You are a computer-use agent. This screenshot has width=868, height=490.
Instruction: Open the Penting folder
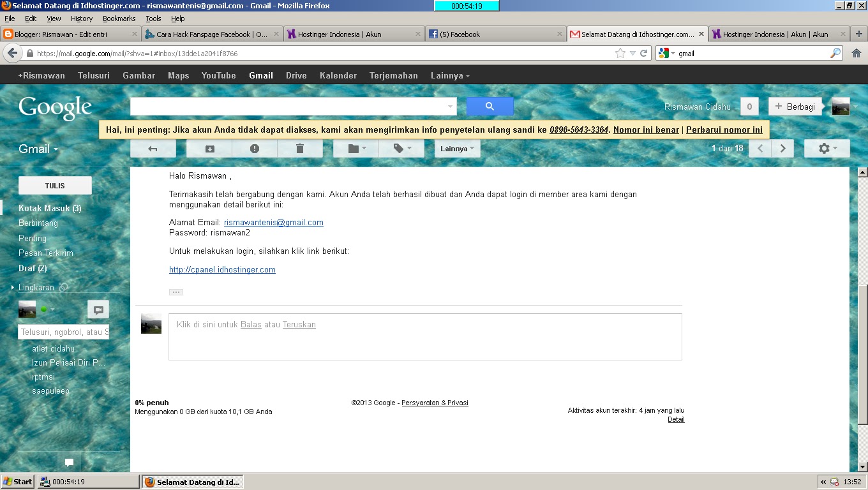[x=33, y=238]
